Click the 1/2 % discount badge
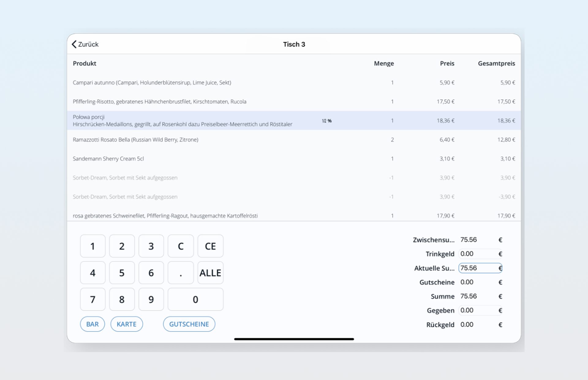This screenshot has height=380, width=588. pyautogui.click(x=327, y=121)
